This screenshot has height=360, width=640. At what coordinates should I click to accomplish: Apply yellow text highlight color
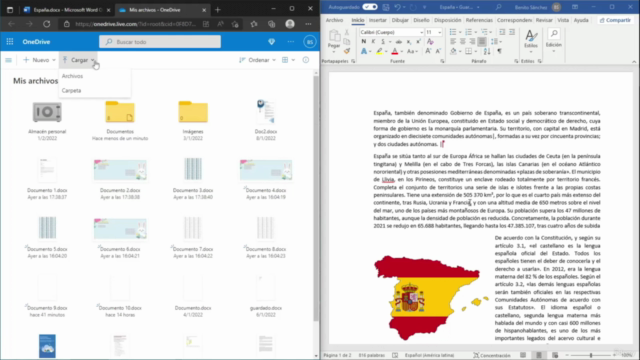pyautogui.click(x=379, y=51)
